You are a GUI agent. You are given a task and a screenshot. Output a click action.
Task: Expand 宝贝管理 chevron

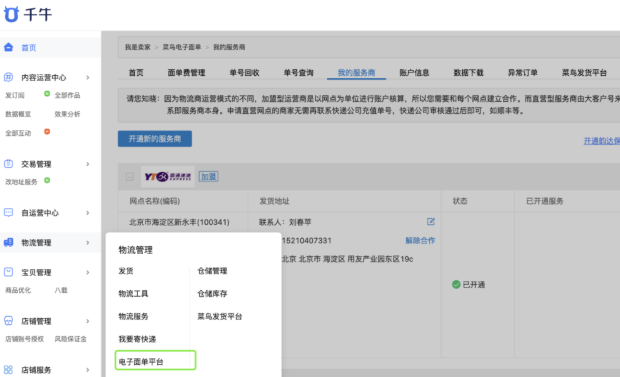click(x=88, y=272)
